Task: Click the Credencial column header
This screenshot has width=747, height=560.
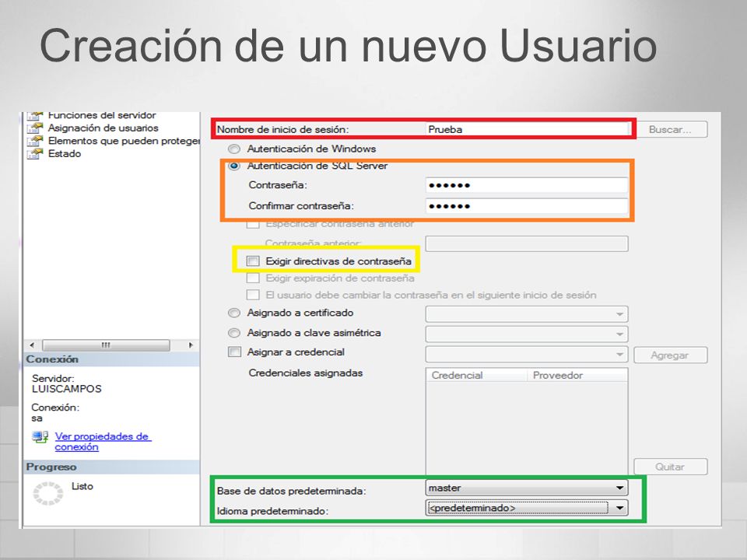Action: point(476,375)
